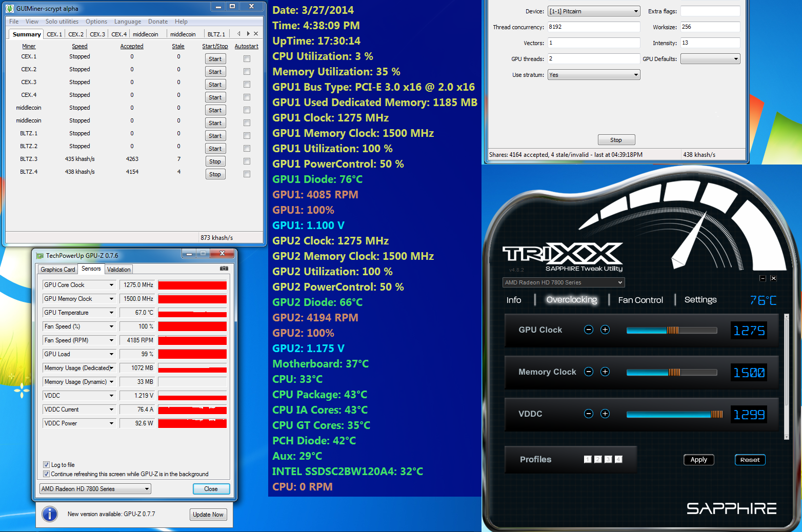Switch to GPU-Z Graphics Card tab
Image resolution: width=802 pixels, height=532 pixels.
coord(58,270)
